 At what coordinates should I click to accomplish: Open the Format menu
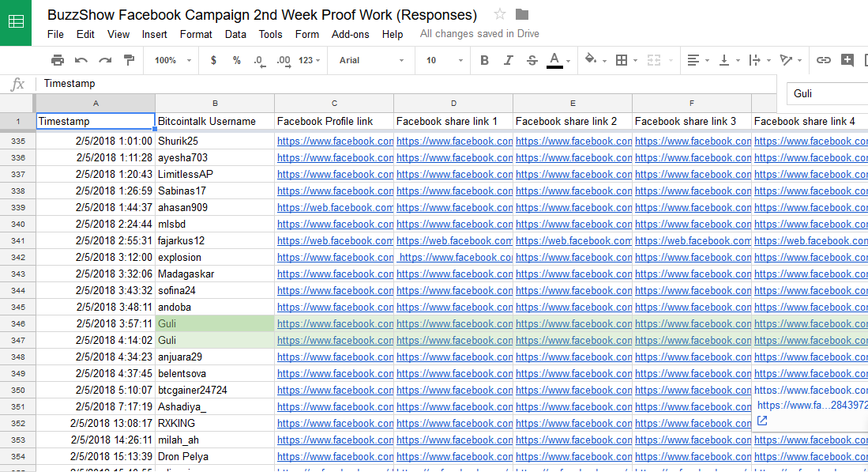click(196, 34)
